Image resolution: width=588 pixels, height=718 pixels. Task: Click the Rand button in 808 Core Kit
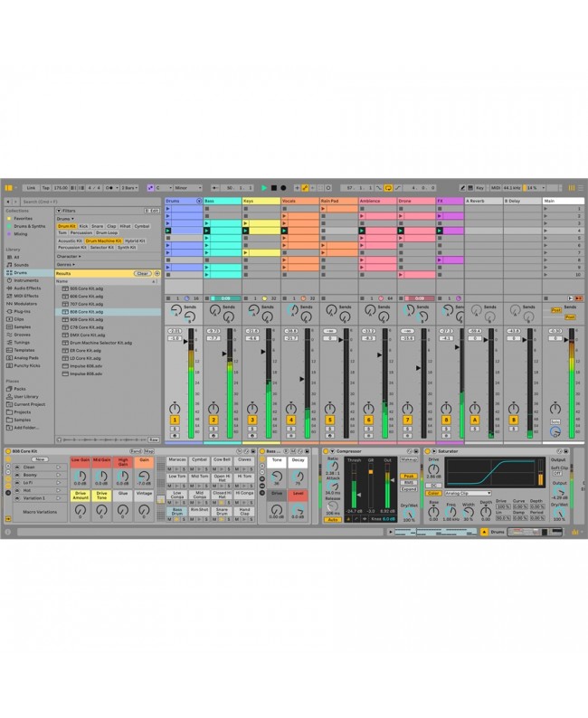[136, 451]
